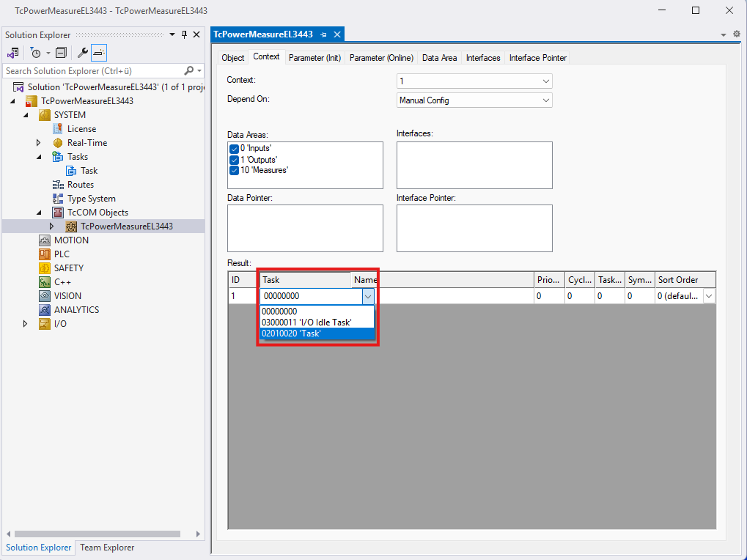Select 03000011 'I/O Idle Task' option
The height and width of the screenshot is (560, 747).
pos(317,323)
